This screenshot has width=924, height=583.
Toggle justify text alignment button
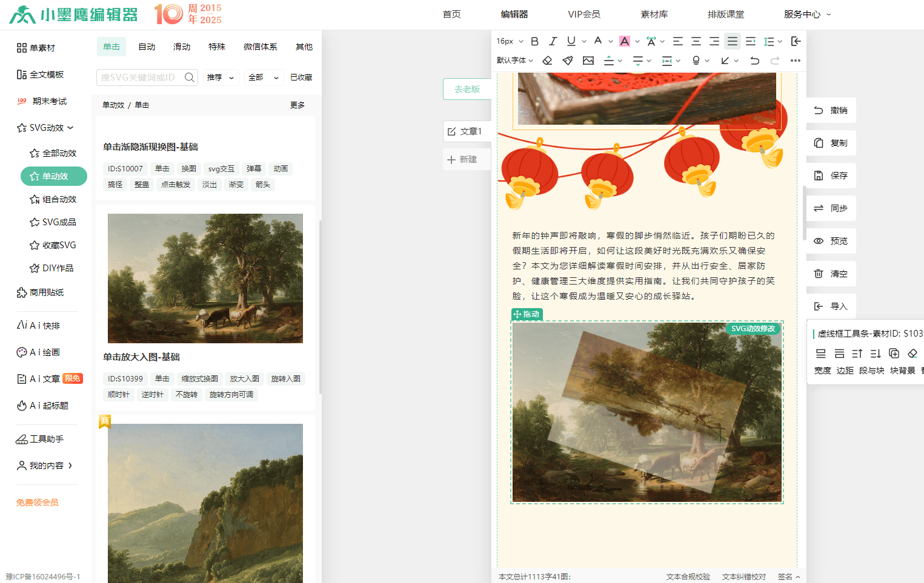pos(733,41)
